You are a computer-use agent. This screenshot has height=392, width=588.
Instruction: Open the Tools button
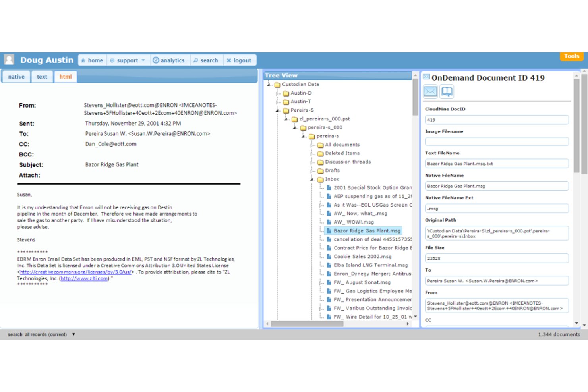coord(572,56)
